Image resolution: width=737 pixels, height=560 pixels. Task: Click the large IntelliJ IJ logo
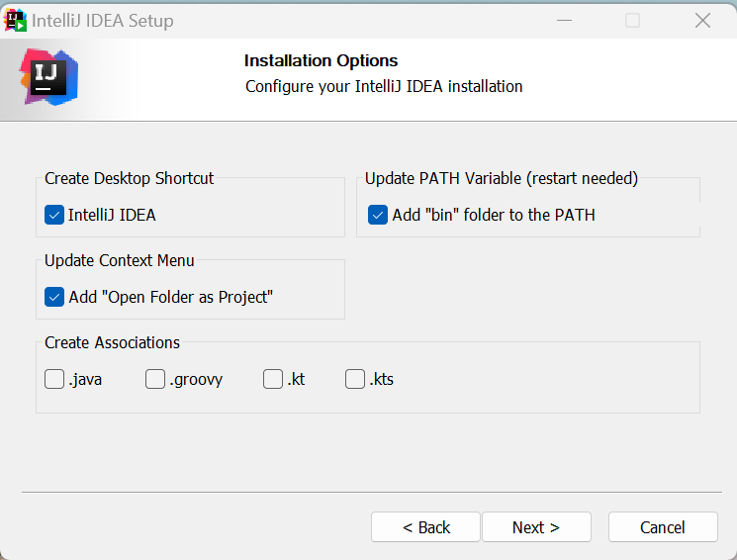coord(48,77)
